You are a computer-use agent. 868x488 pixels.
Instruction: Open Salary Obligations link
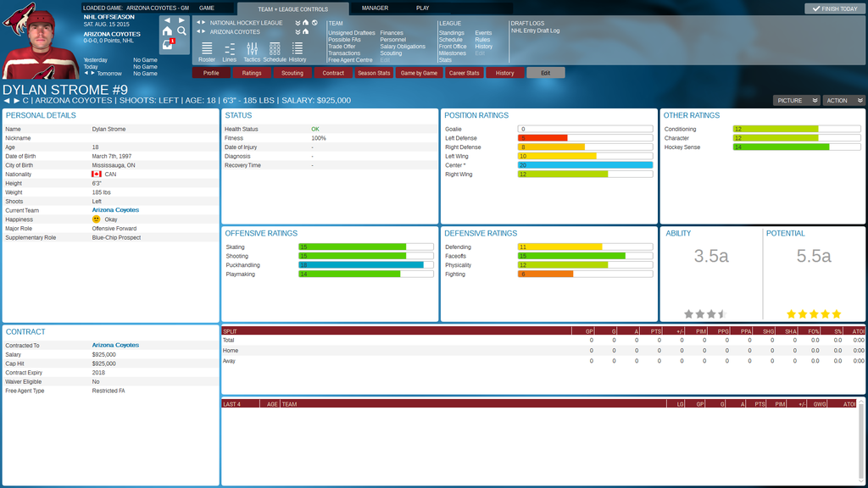click(403, 47)
